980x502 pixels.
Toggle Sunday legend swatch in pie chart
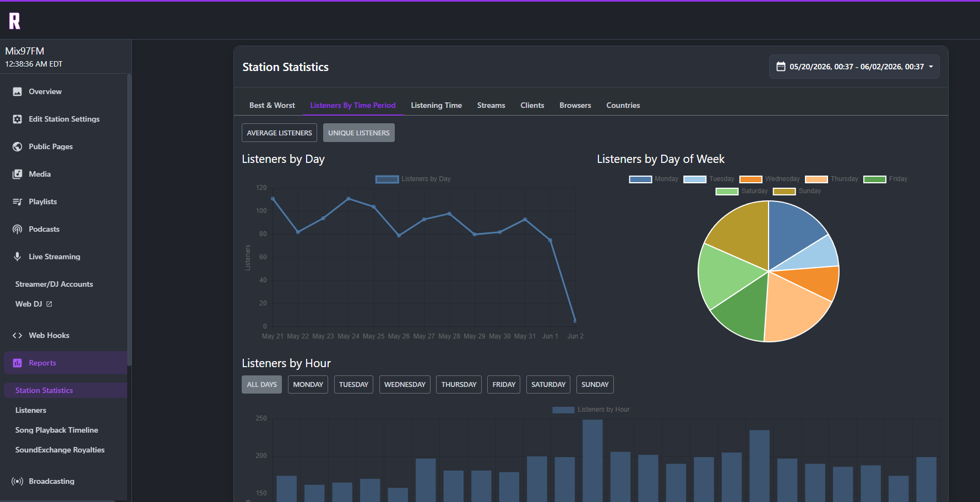click(x=785, y=191)
